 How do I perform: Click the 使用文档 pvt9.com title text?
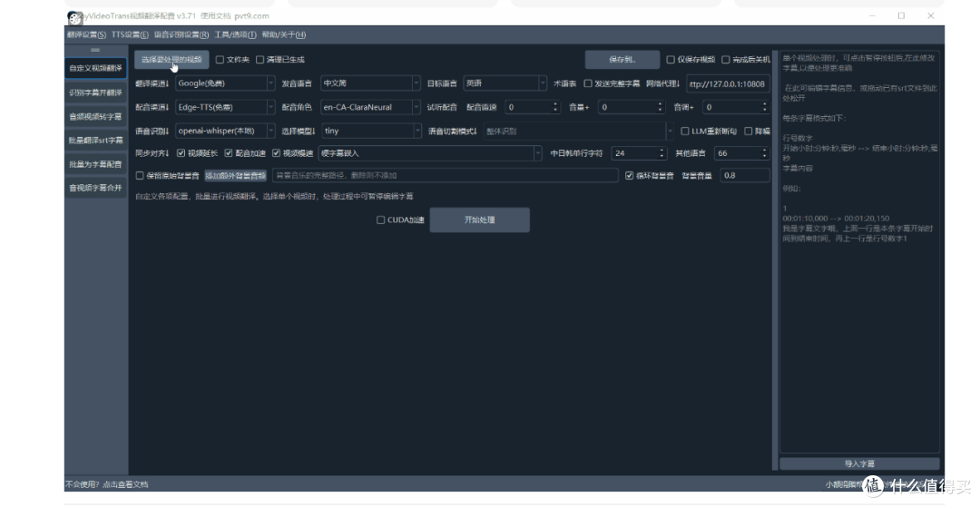click(235, 16)
